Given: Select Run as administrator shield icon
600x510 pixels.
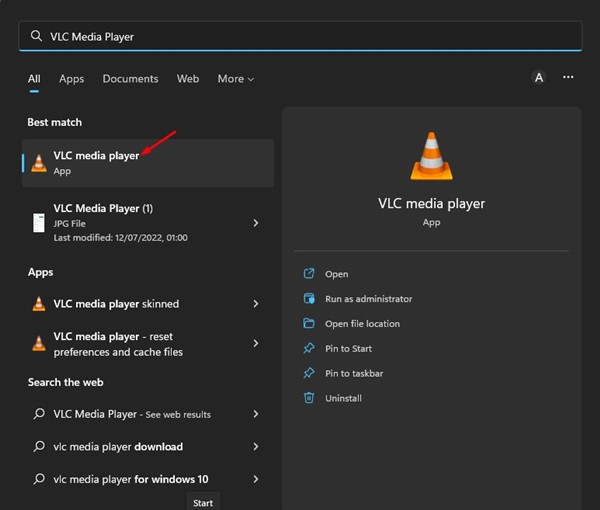Looking at the screenshot, I should 309,298.
